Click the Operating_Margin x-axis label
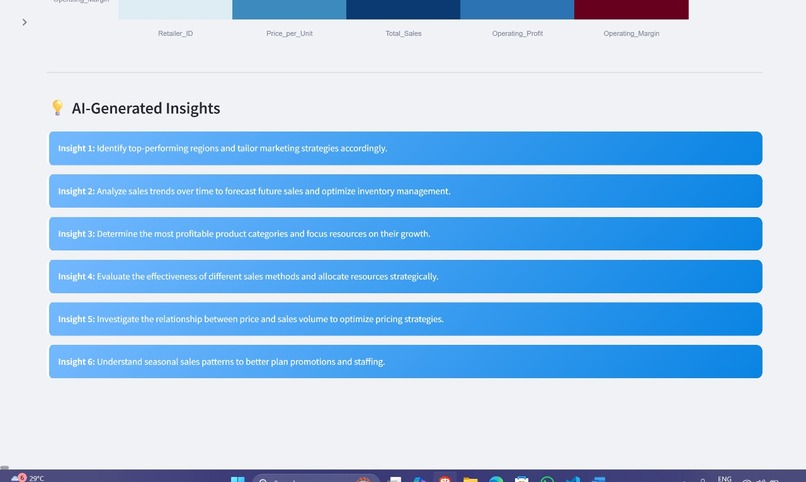The height and width of the screenshot is (482, 806). click(631, 33)
